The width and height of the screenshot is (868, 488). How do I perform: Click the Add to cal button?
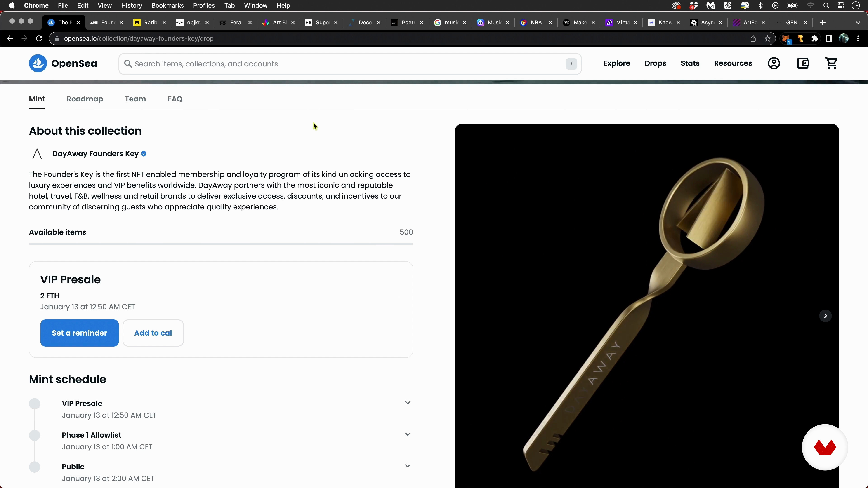tap(153, 333)
